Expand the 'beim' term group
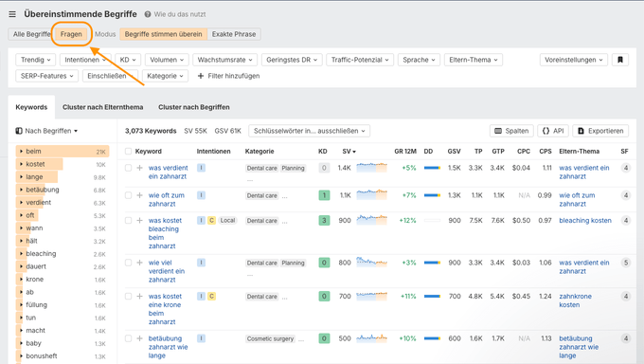 [21, 152]
